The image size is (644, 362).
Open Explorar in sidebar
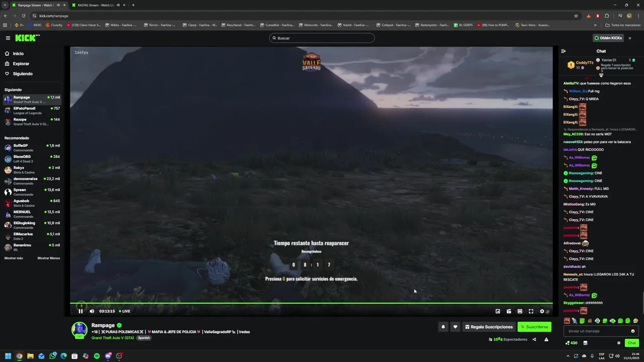tap(21, 64)
